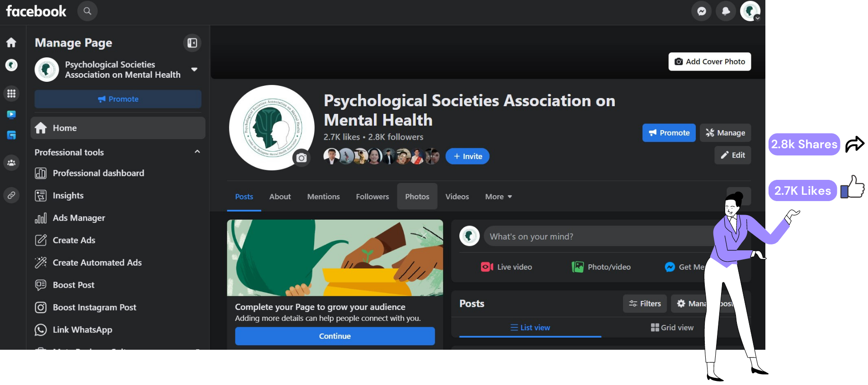Expand the page switcher dropdown arrow
Image resolution: width=868 pixels, height=385 pixels.
point(194,70)
